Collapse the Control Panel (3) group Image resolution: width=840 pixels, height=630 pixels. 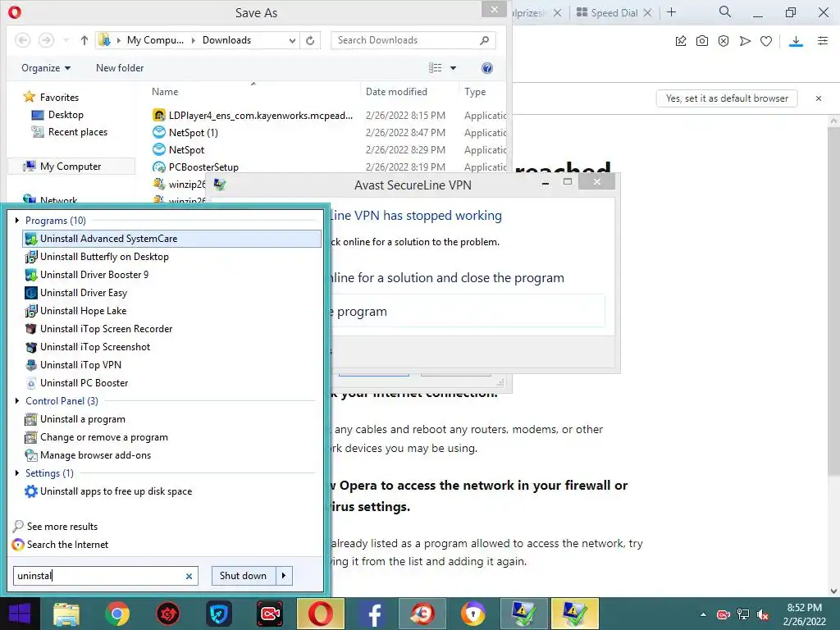[17, 400]
